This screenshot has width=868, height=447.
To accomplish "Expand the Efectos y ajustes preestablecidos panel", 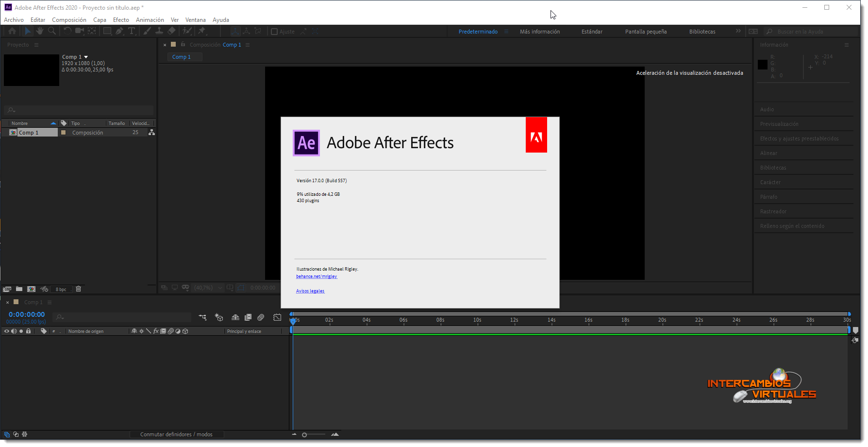I will coord(799,138).
